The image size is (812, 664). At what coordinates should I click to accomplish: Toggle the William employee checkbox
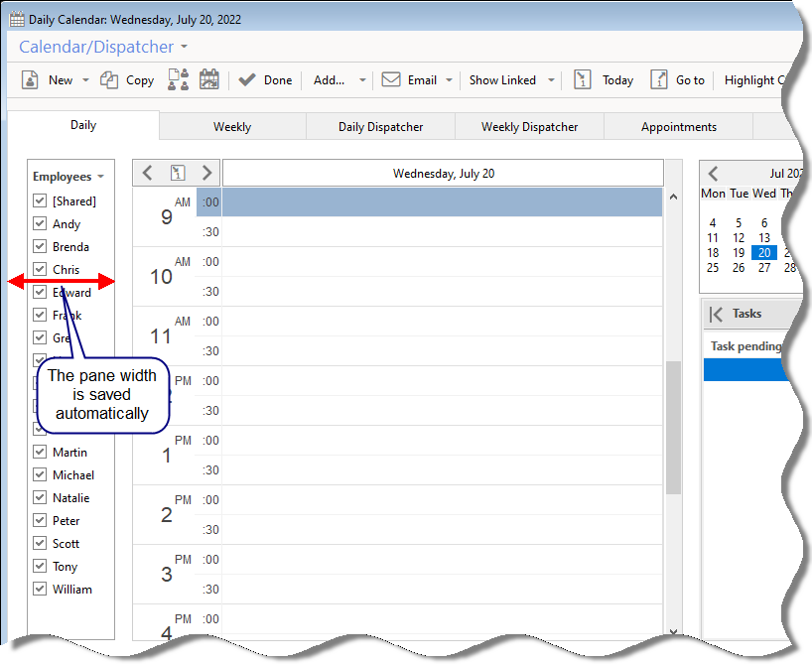[x=40, y=590]
